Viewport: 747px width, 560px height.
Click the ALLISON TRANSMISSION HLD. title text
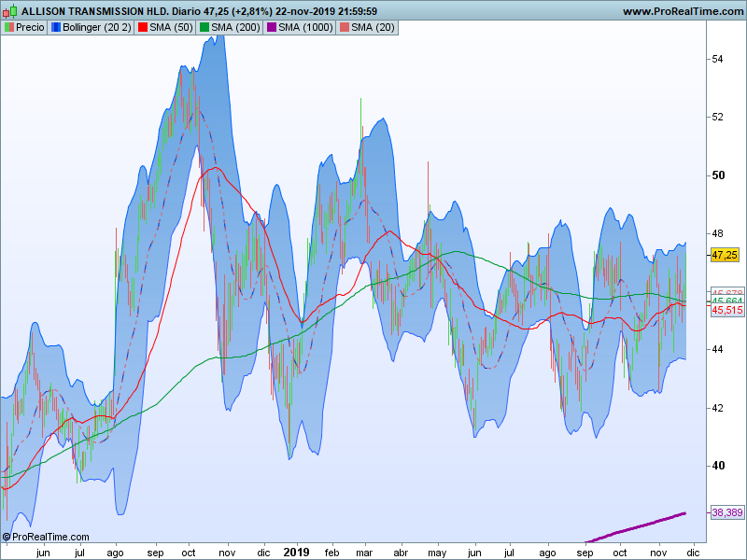point(95,11)
